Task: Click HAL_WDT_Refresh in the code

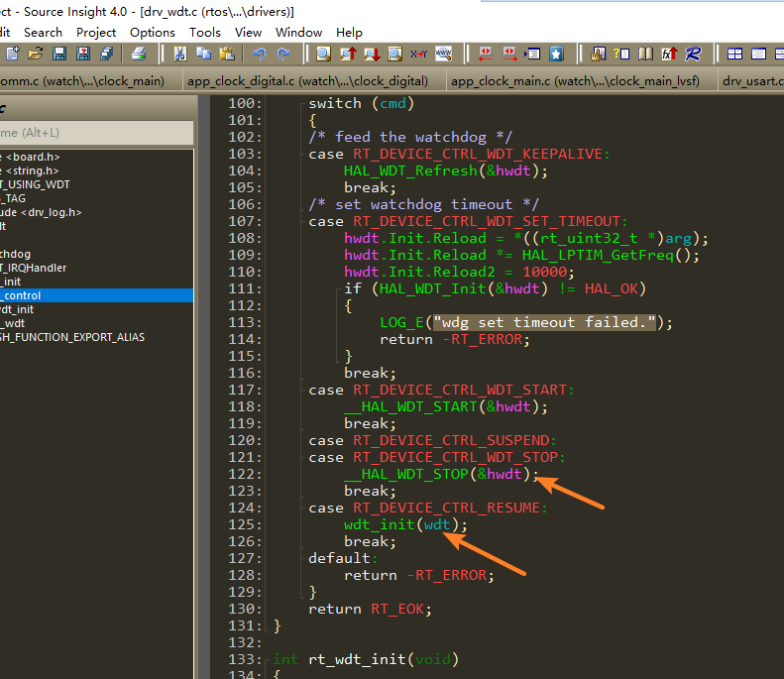Action: pyautogui.click(x=410, y=171)
